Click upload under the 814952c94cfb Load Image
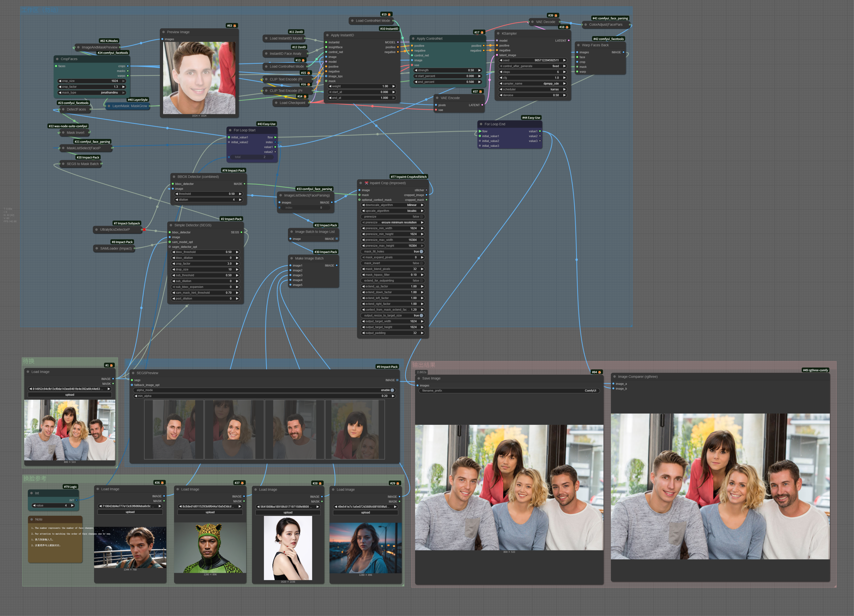Image resolution: width=854 pixels, height=616 pixels. tap(70, 395)
